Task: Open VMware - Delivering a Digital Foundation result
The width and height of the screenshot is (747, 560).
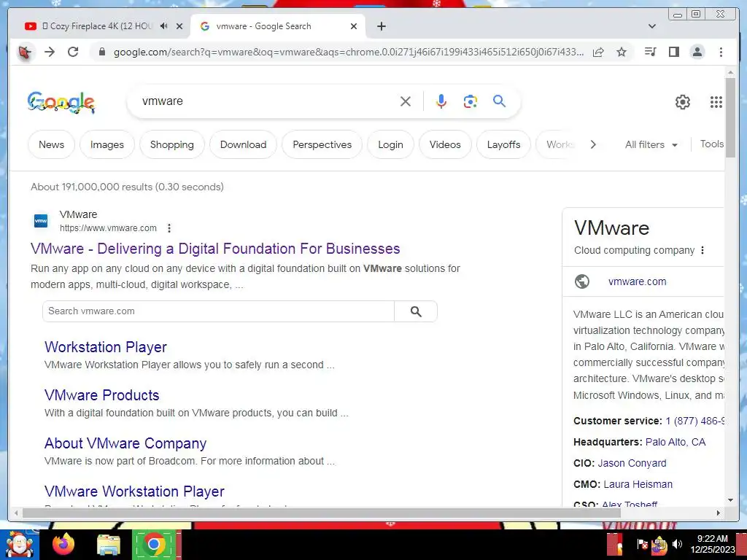Action: pos(215,249)
